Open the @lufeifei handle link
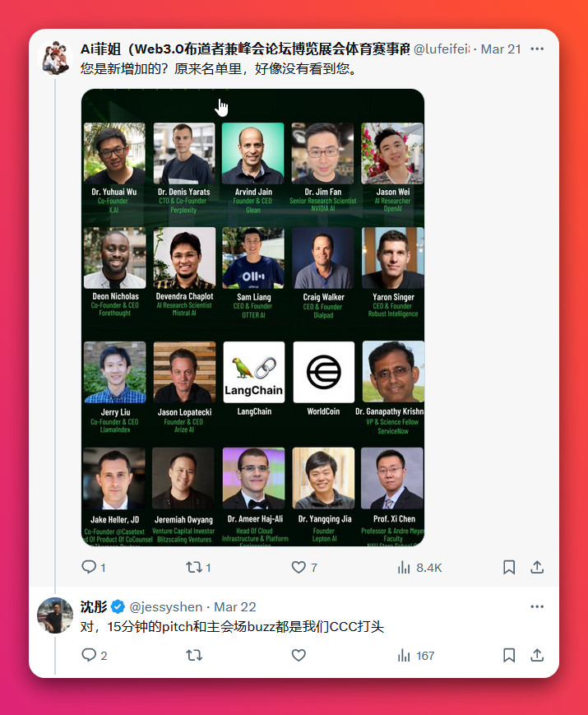Screen dimensions: 588x715 tap(442, 49)
